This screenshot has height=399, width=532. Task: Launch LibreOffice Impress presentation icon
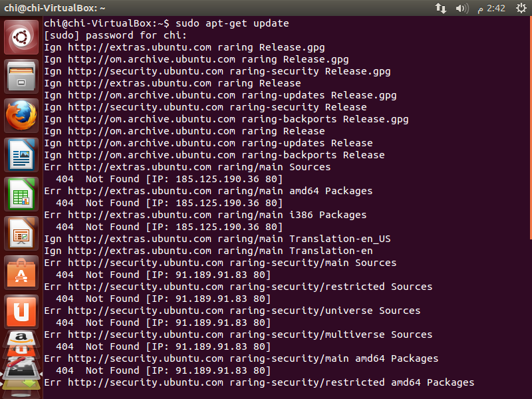click(22, 233)
